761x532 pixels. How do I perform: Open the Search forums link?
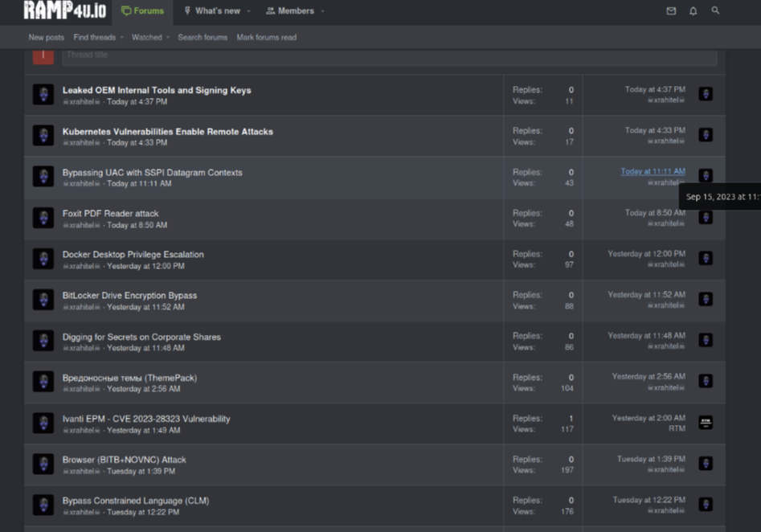point(203,37)
